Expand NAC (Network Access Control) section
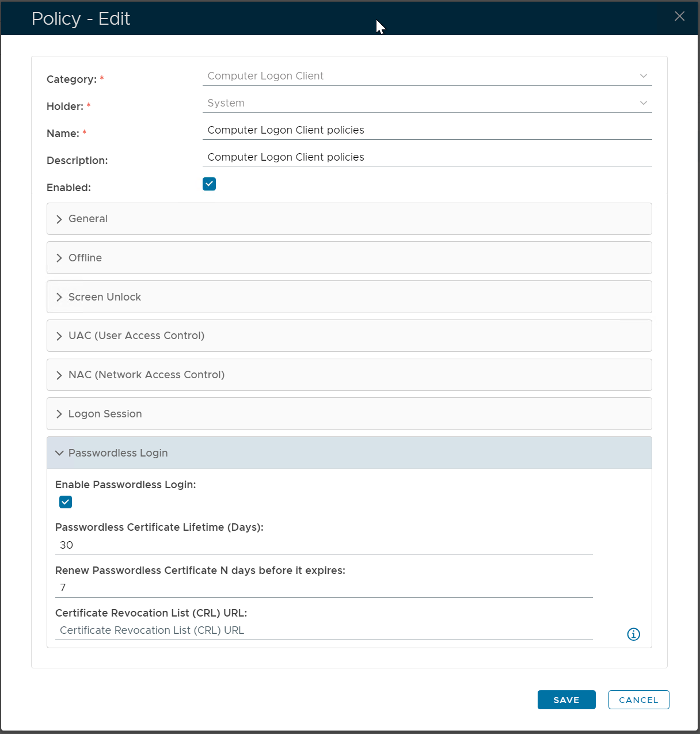Viewport: 700px width, 734px height. [x=349, y=375]
